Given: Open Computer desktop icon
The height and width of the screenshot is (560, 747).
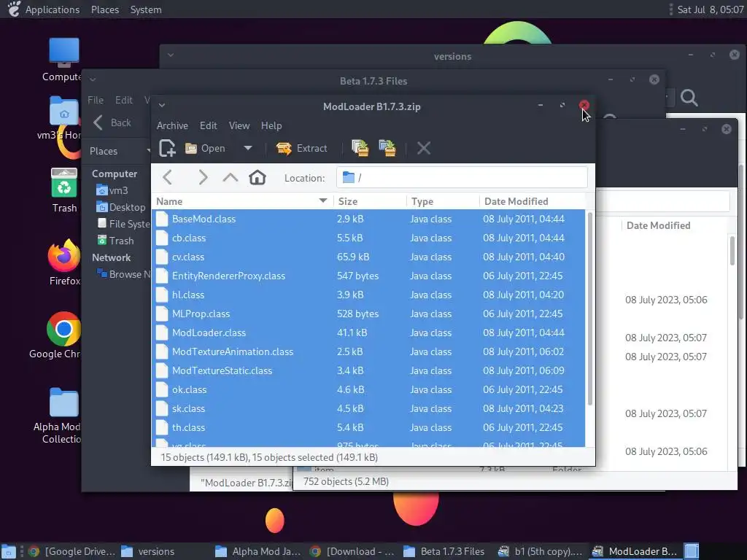Looking at the screenshot, I should [x=64, y=60].
